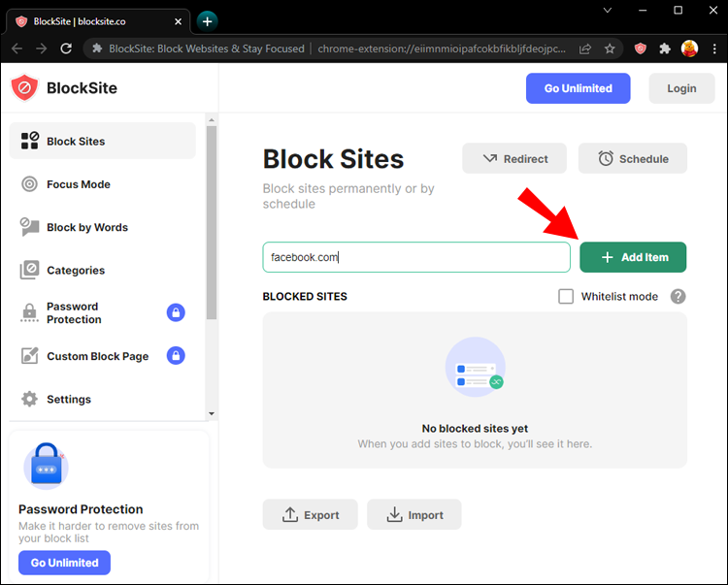
Task: Open the BlockSite extension toolbar icon
Action: (641, 49)
